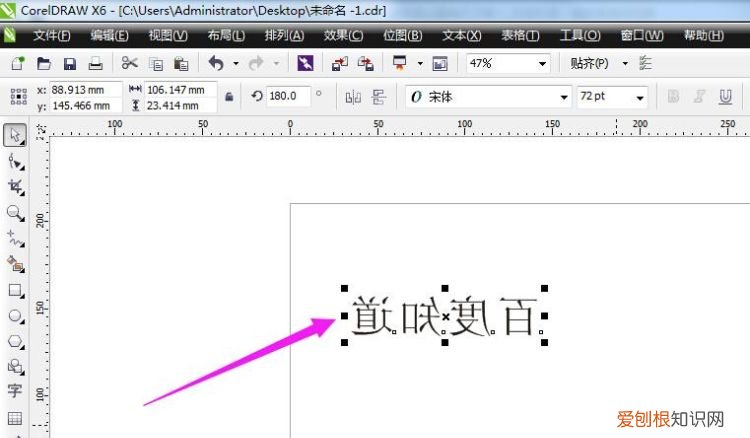
Task: Click rotation angle 180.0 field
Action: coord(288,96)
